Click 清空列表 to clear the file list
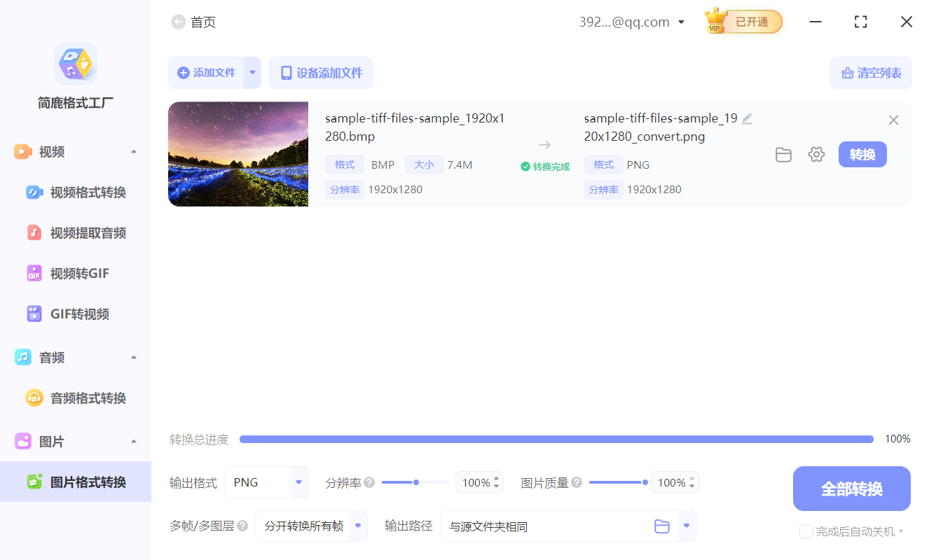929x560 pixels. pos(871,73)
